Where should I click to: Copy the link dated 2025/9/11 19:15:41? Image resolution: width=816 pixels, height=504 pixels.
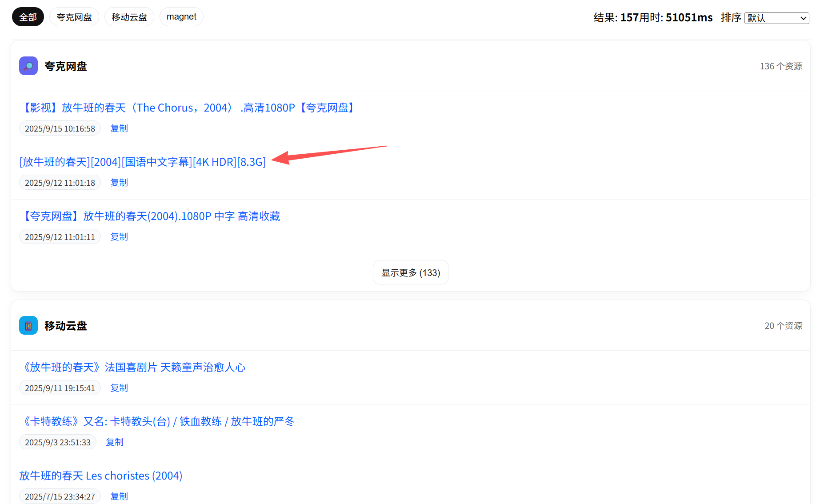pos(119,388)
